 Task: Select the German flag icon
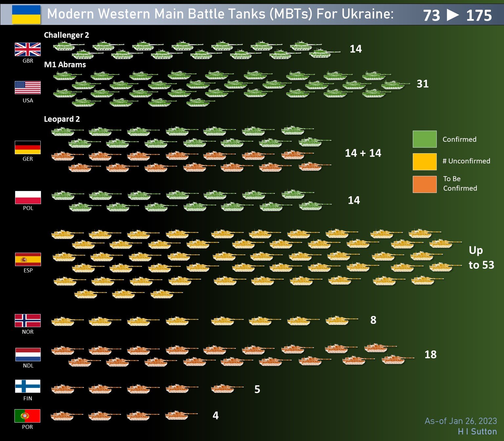28,147
